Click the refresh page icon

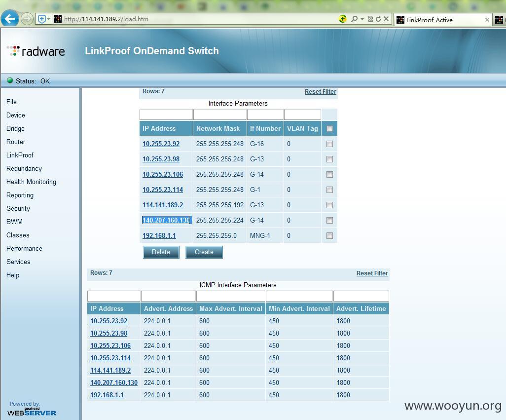[x=378, y=19]
